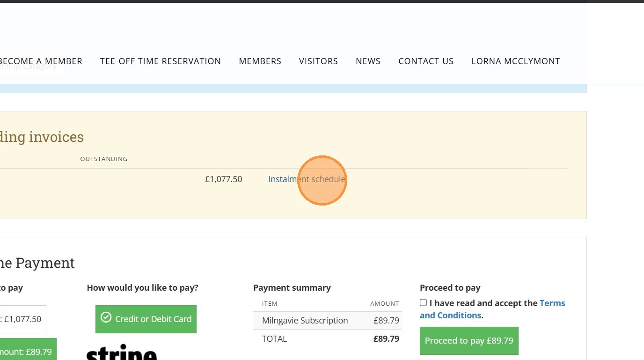Open the Become a Member menu
This screenshot has width=644, height=360.
click(x=41, y=61)
